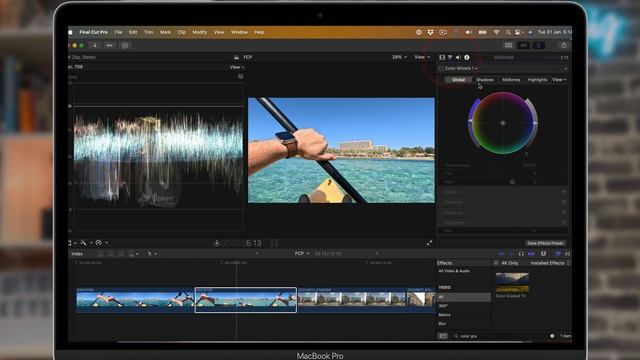640x360 pixels.
Task: Toggle the effects browser button
Action: 558,253
